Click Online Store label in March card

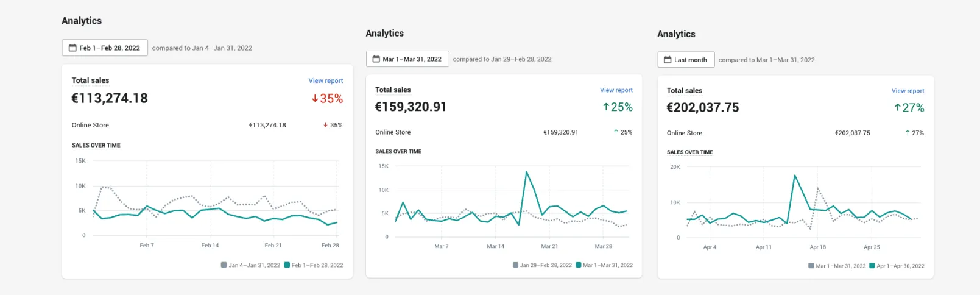pos(393,132)
